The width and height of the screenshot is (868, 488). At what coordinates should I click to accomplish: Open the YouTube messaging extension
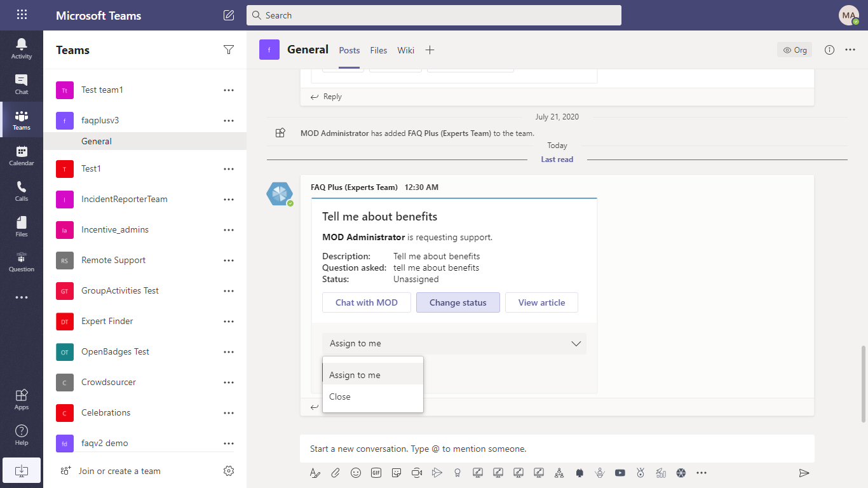point(620,473)
